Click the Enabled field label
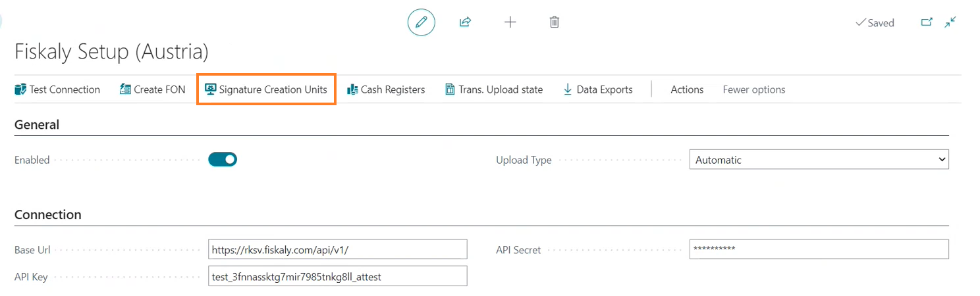This screenshot has height=296, width=980. pyautogui.click(x=32, y=160)
